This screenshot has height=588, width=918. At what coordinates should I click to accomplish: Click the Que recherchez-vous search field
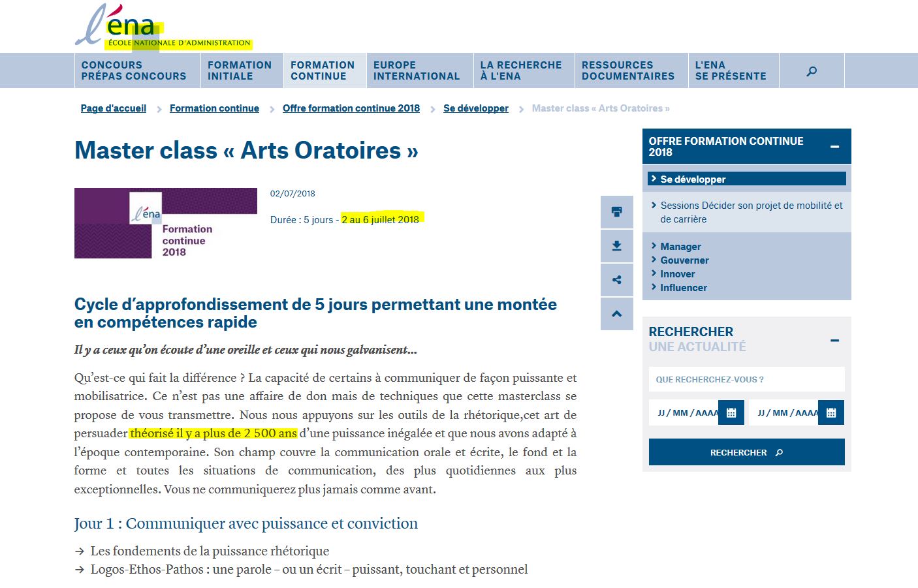point(746,379)
